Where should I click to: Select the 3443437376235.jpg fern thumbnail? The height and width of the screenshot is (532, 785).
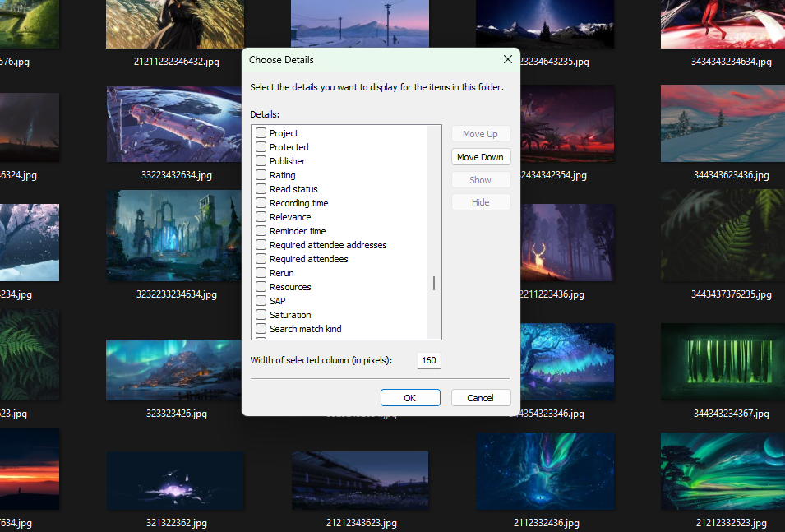click(x=723, y=235)
